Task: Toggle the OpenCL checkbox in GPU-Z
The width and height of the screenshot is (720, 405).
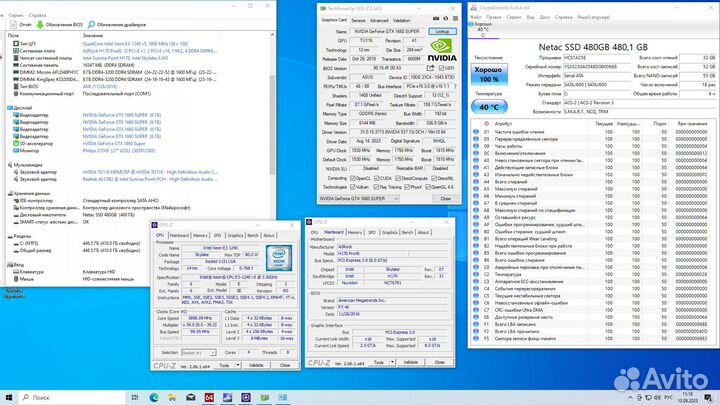Action: [x=353, y=178]
